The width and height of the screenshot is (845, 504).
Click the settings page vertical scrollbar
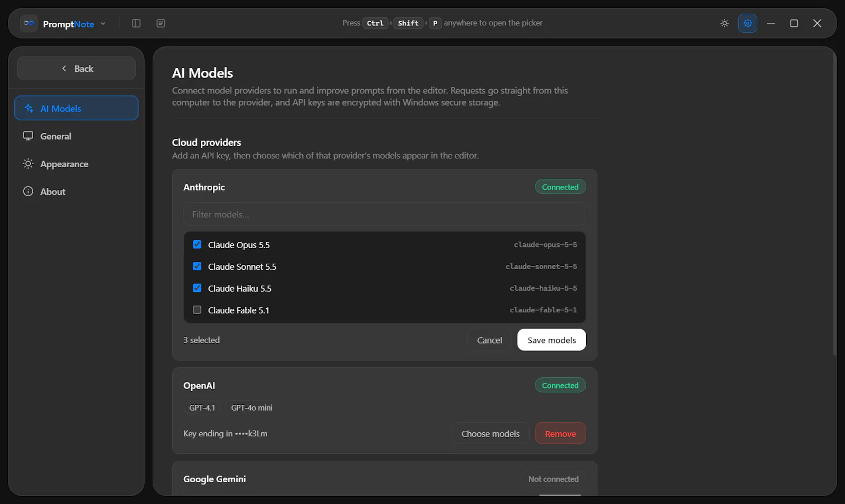[834, 204]
